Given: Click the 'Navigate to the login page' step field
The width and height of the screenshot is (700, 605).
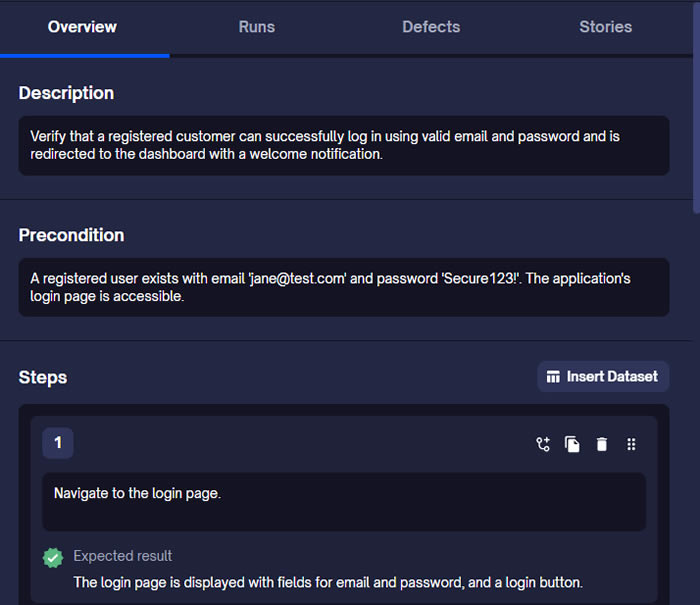Looking at the screenshot, I should (x=343, y=501).
